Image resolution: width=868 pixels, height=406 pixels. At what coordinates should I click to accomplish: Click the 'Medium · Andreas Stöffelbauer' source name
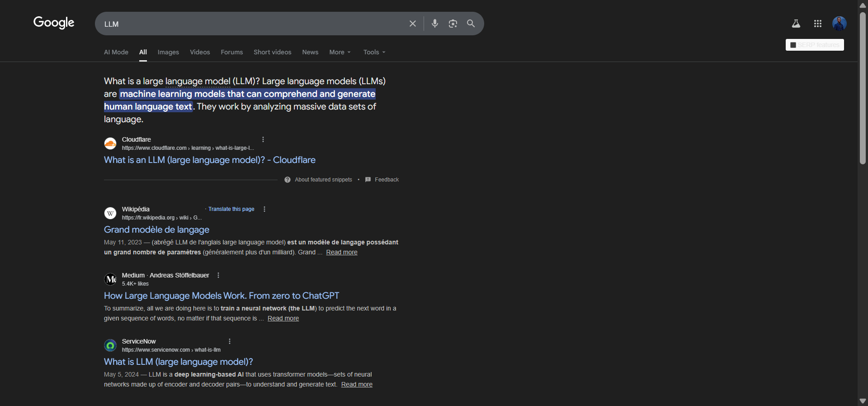[165, 275]
